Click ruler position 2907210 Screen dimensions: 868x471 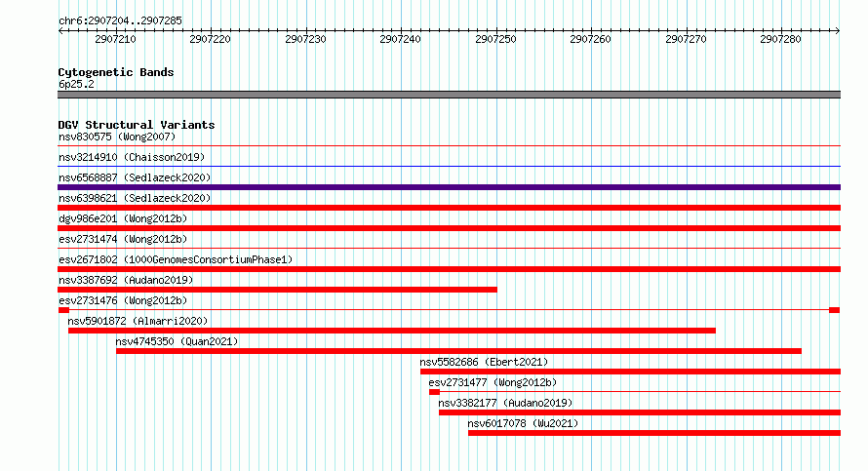click(115, 39)
